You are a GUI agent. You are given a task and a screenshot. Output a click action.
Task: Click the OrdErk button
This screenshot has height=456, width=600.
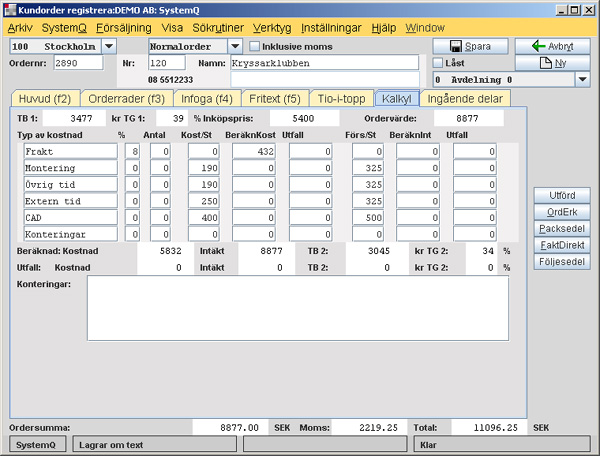coord(562,212)
